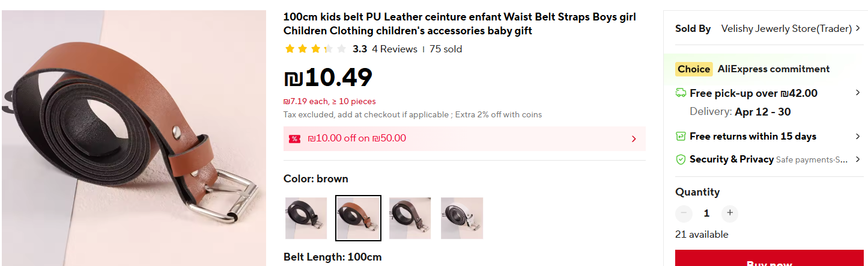
Task: Click the Buy now button
Action: [x=769, y=260]
